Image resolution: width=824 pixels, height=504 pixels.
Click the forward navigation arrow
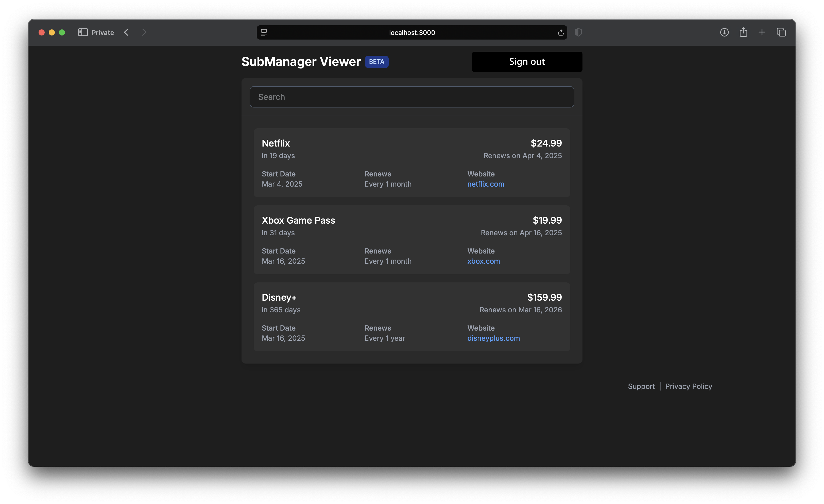[x=144, y=32]
